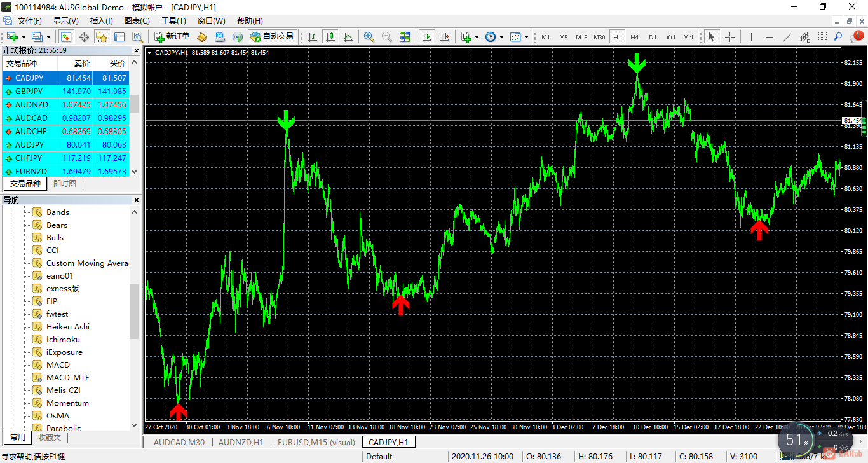Screen dimensions: 868x463
Task: Open the Indicators list icon
Action: [466, 37]
